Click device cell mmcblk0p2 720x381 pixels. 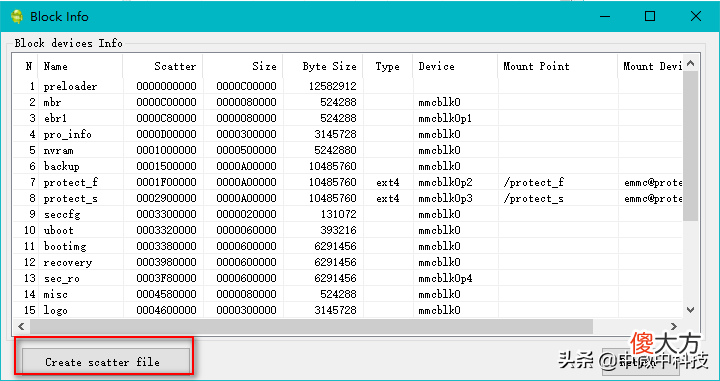pos(445,182)
